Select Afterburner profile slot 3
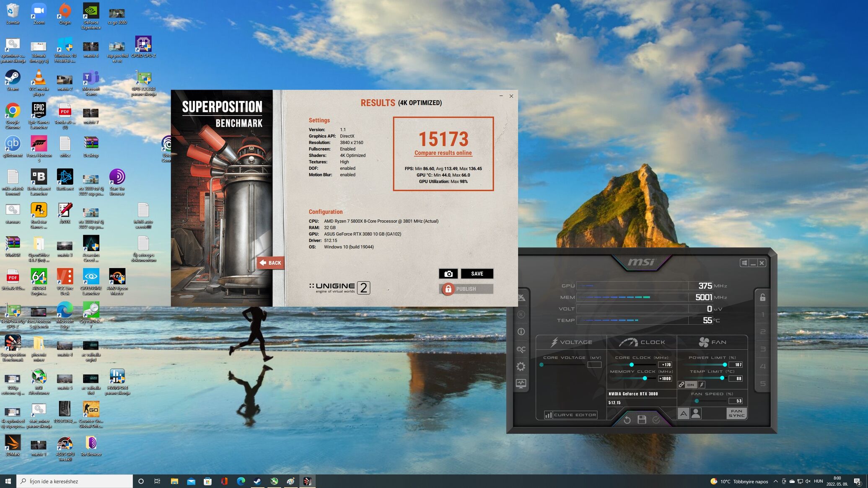The image size is (868, 488). (762, 349)
